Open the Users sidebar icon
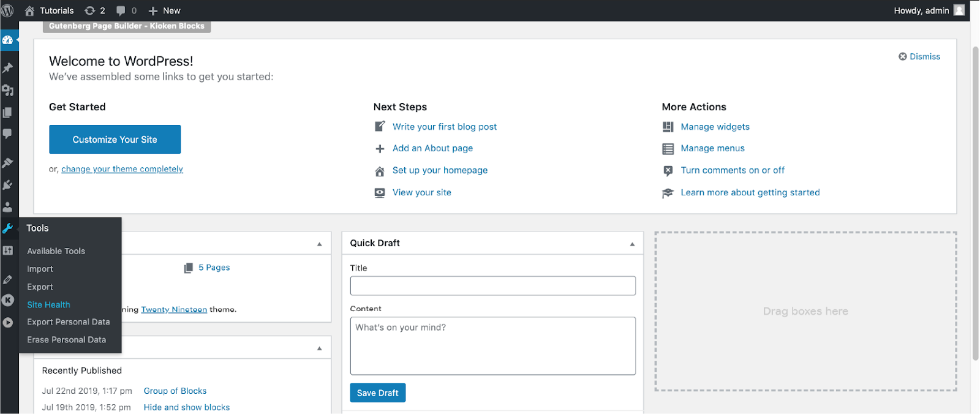Screen dimensions: 980x414 click(x=7, y=207)
